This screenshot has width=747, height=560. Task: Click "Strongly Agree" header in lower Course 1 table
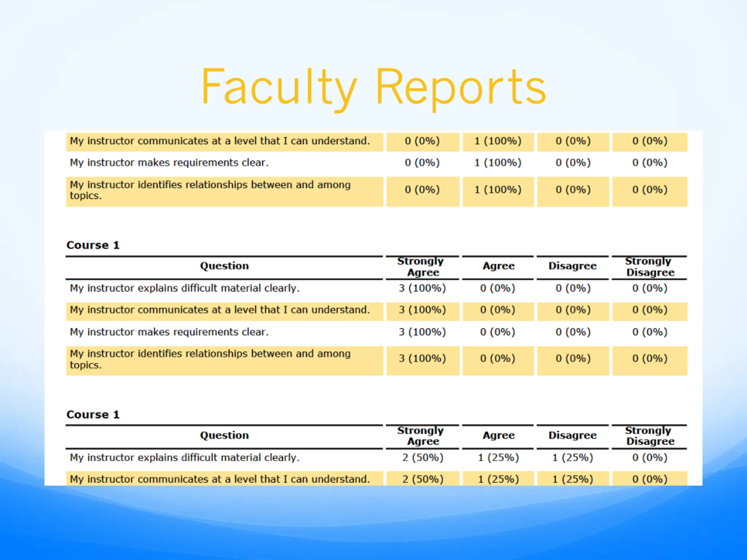click(x=421, y=436)
